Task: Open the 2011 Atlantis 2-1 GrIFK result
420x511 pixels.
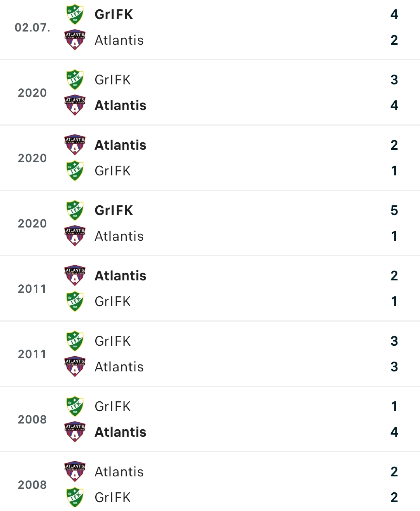Action: 210,289
